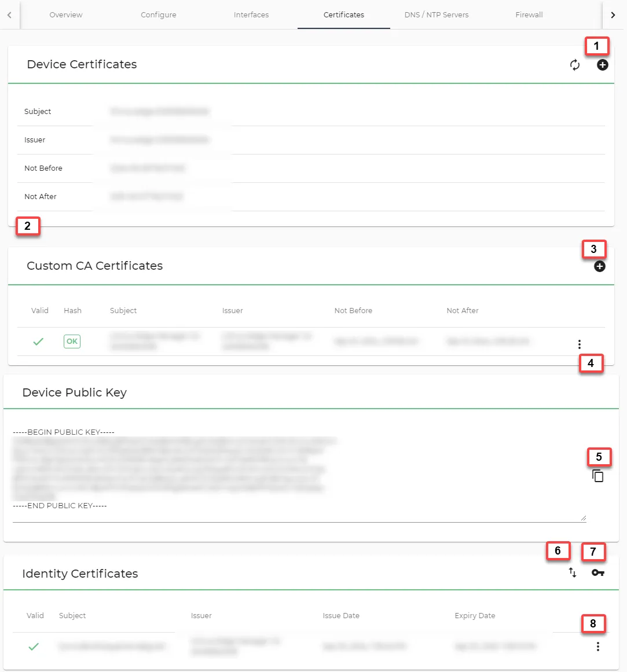
Task: Click the Issue Date column header
Action: pos(341,615)
